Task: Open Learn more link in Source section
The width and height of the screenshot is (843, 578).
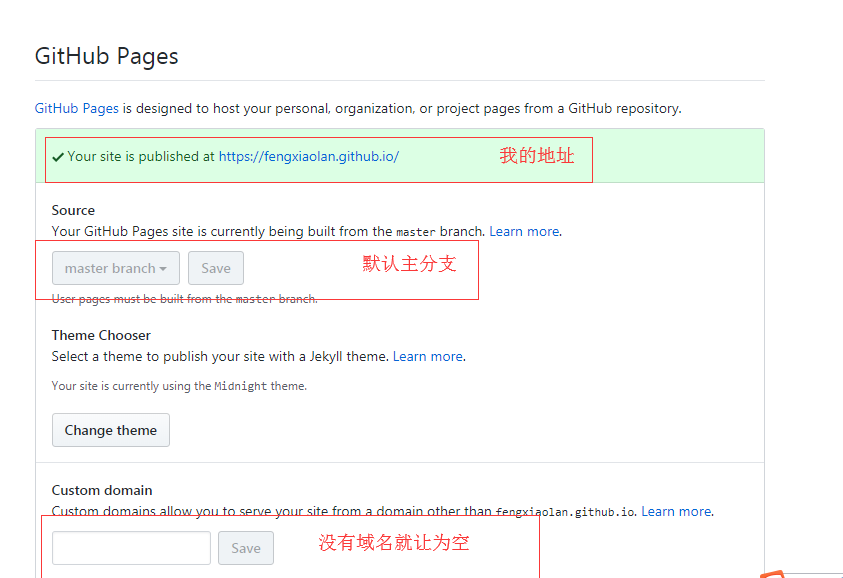Action: point(524,232)
